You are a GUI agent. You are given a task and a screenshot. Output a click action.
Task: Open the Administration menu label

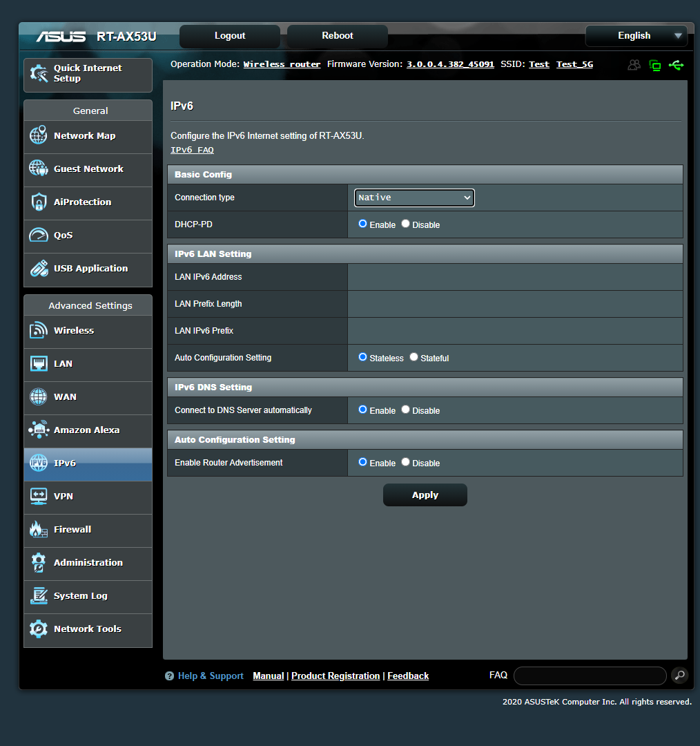(88, 563)
